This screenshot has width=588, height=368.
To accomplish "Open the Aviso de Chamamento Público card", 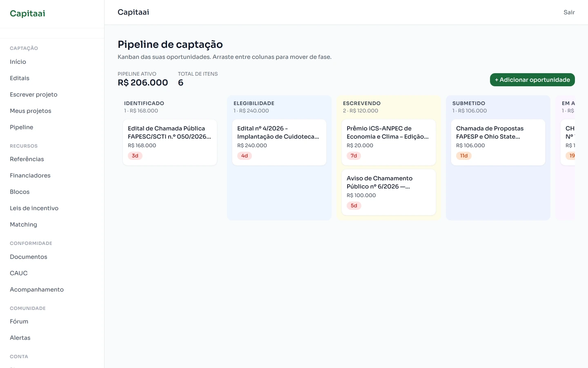I will (389, 192).
